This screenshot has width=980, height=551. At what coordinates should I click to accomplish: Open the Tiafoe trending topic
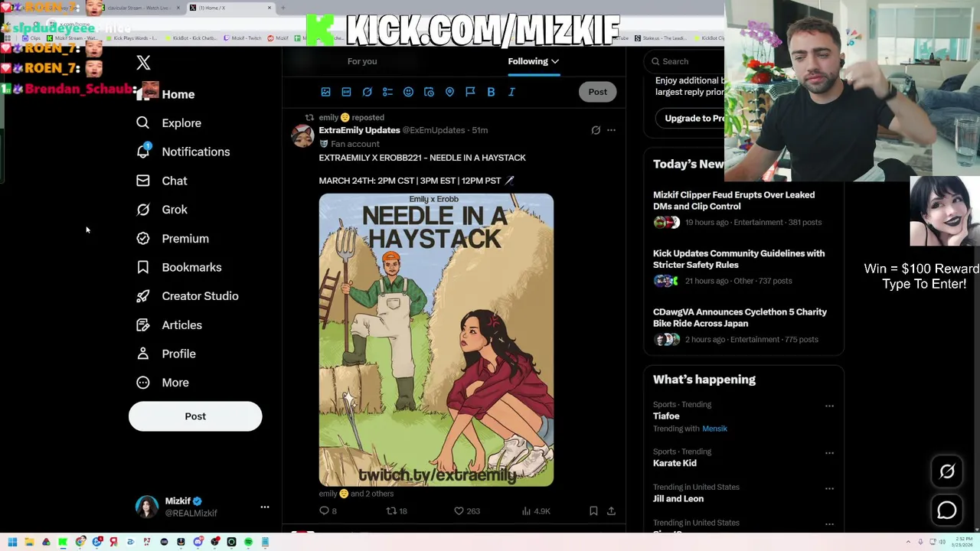666,416
